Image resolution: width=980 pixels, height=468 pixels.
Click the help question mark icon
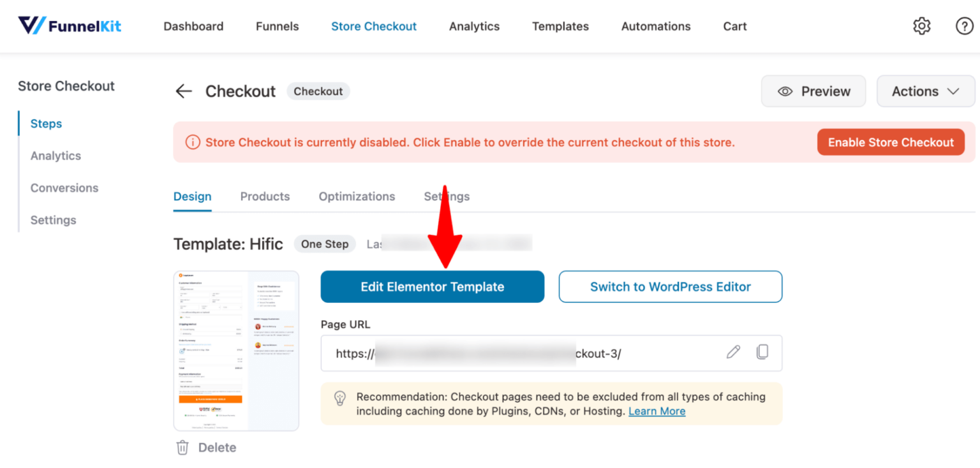[x=964, y=26]
